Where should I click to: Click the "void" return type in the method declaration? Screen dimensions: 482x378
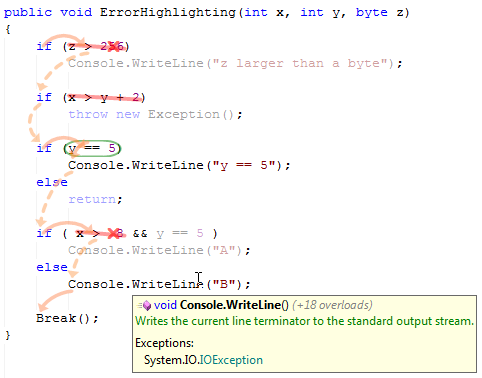(76, 13)
